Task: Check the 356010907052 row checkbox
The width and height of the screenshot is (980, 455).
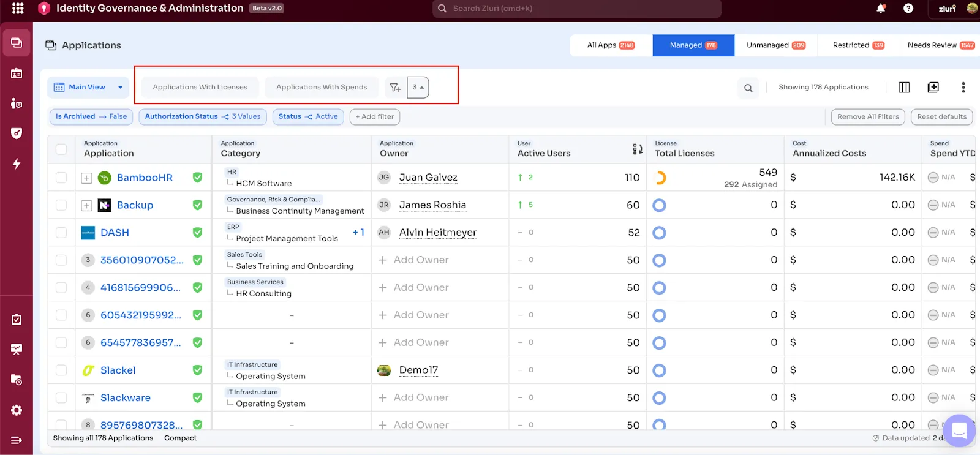Action: (x=61, y=260)
